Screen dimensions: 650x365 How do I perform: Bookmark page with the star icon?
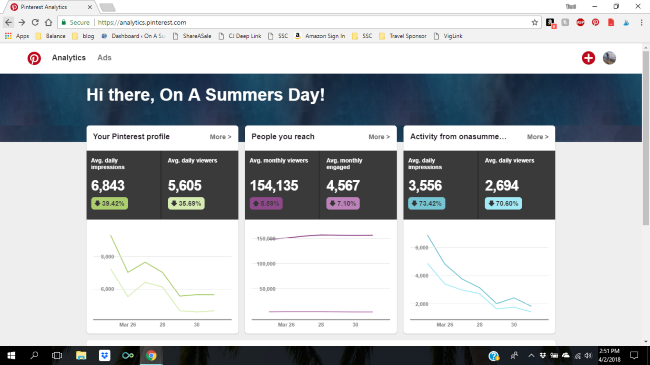coord(535,22)
